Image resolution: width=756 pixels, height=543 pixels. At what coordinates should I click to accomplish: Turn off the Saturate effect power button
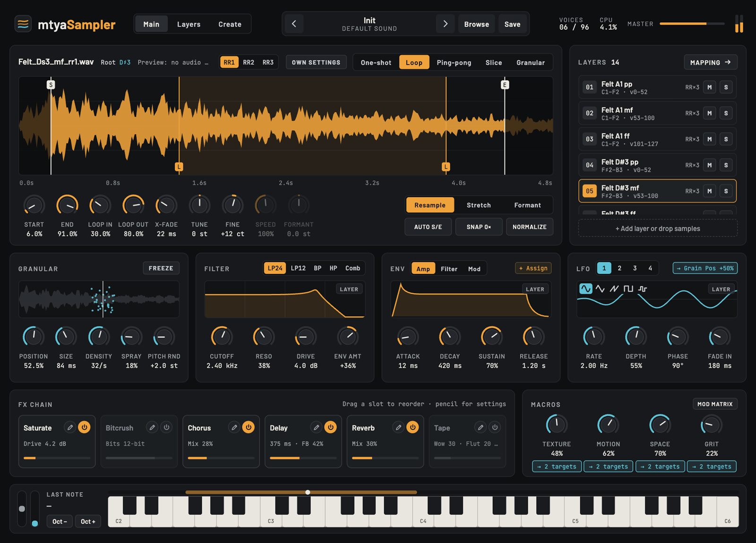pyautogui.click(x=84, y=427)
